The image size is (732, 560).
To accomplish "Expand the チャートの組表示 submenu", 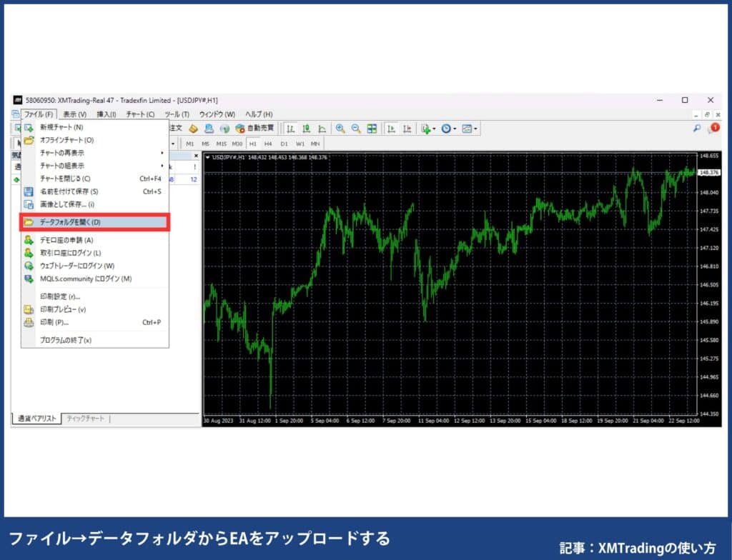I will (95, 166).
